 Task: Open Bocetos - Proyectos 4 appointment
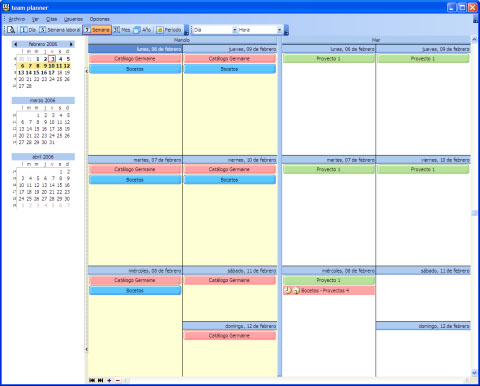click(329, 291)
